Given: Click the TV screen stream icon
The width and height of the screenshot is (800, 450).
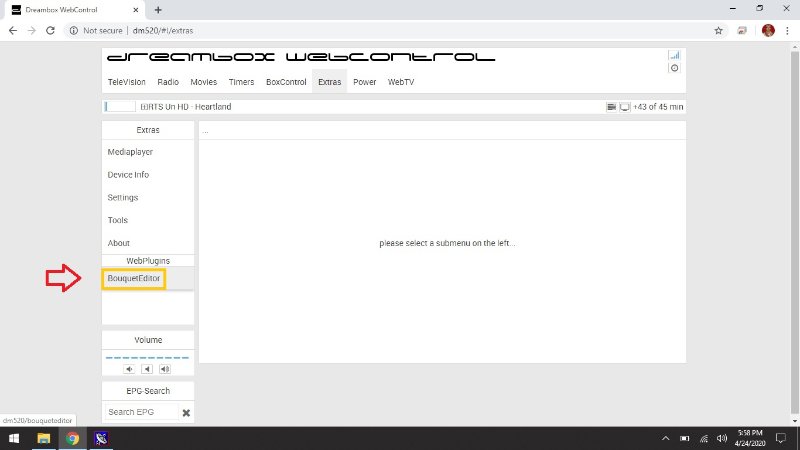Looking at the screenshot, I should tap(624, 107).
